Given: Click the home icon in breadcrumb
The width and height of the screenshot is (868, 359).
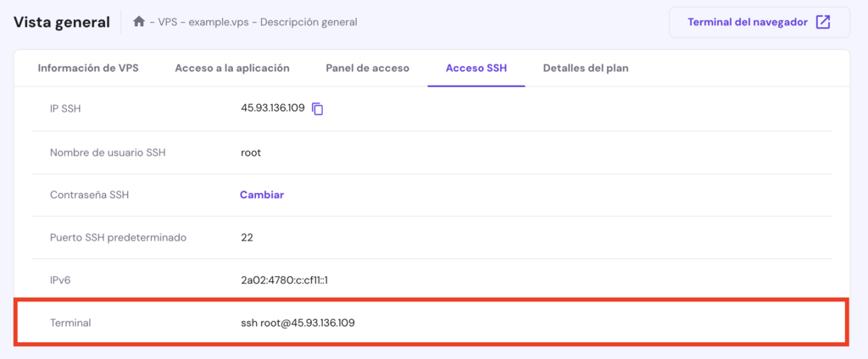Looking at the screenshot, I should tap(139, 22).
